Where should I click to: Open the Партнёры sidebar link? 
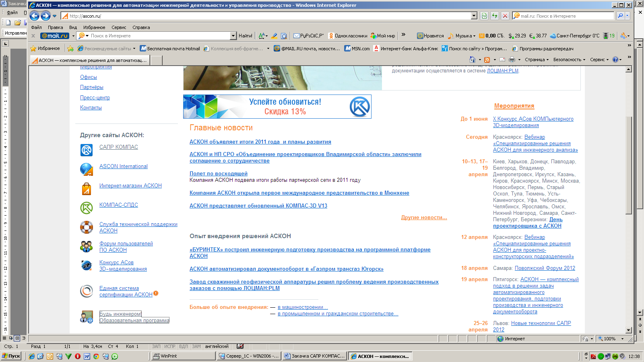point(92,87)
